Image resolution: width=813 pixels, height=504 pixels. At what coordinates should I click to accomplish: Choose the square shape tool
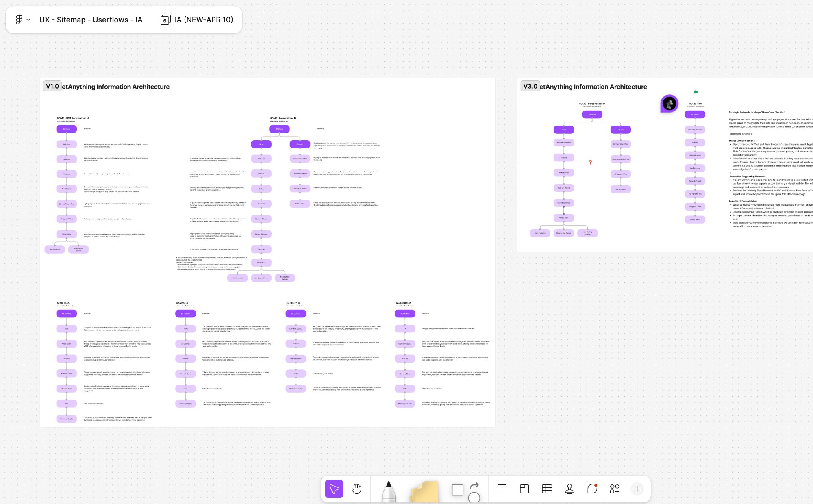[x=457, y=490]
